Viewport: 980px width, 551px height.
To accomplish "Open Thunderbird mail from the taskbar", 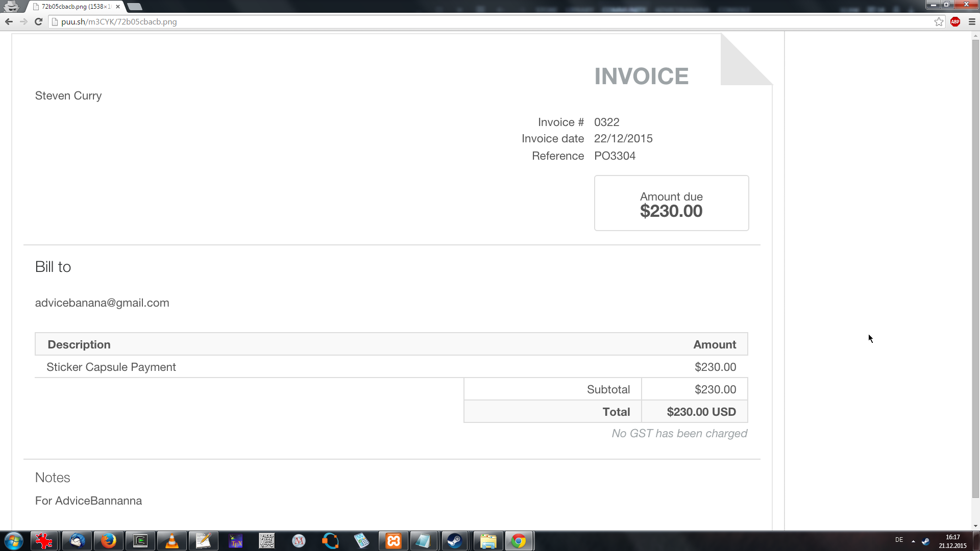I will click(x=77, y=541).
